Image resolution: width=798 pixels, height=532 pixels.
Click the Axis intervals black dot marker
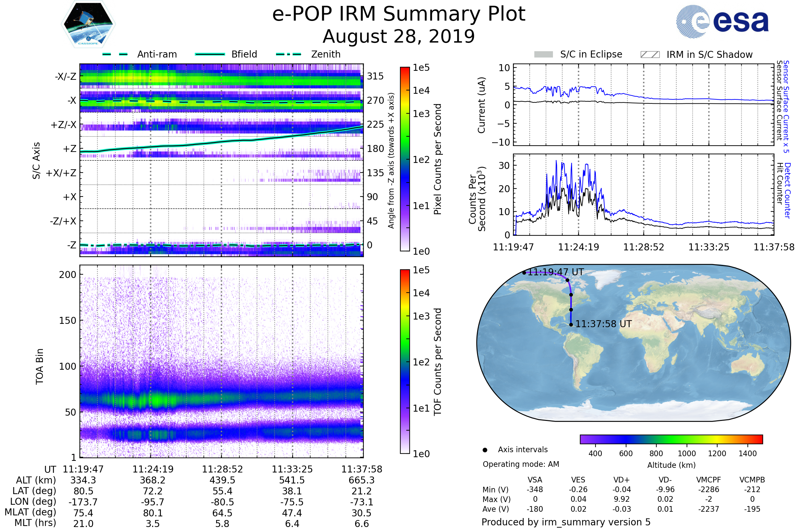click(x=485, y=450)
